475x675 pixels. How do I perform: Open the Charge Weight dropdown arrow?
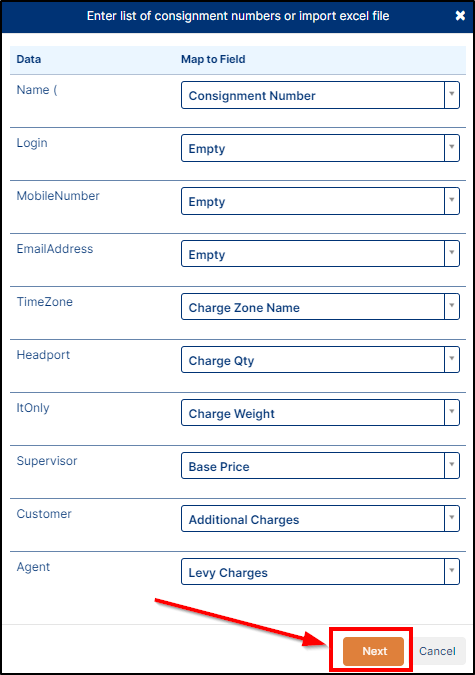(452, 412)
